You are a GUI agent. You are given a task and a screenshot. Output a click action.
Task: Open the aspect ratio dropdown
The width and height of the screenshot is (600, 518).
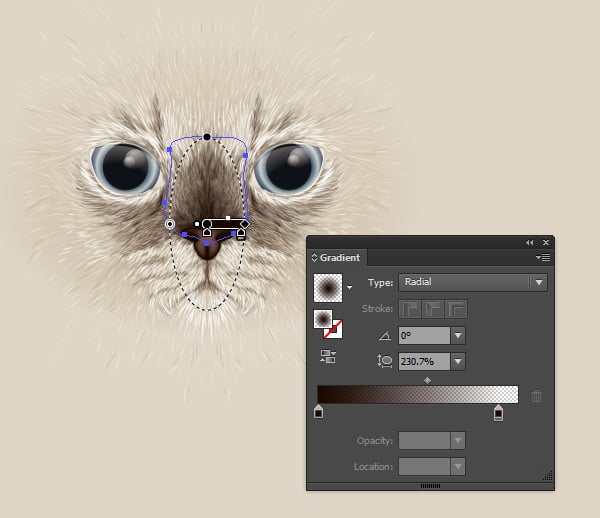tap(458, 362)
